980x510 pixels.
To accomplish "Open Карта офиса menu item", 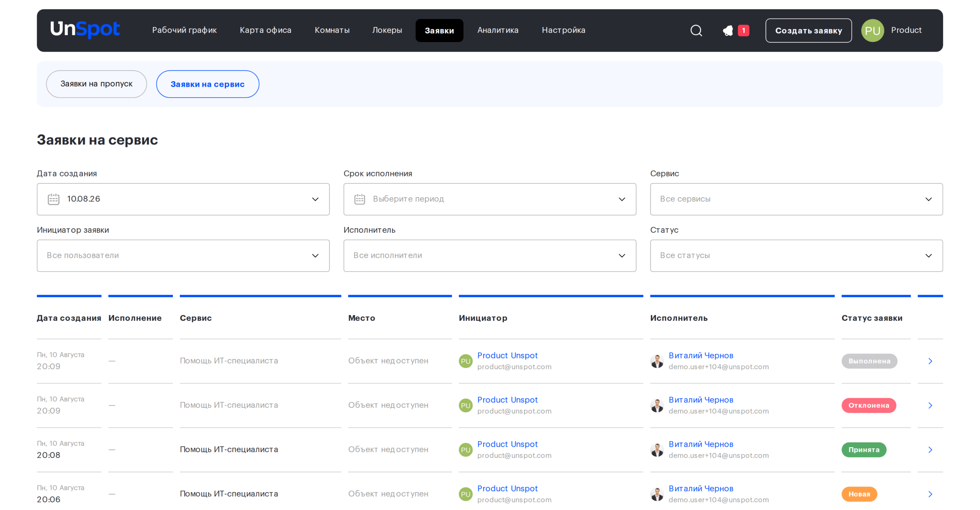I will point(265,30).
